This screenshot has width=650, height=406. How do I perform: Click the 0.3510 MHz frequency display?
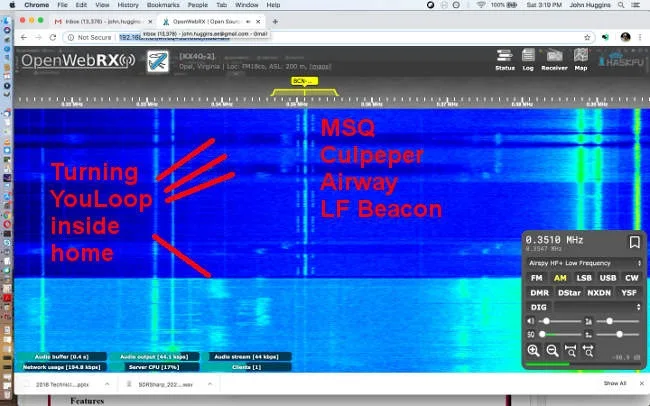(x=554, y=240)
